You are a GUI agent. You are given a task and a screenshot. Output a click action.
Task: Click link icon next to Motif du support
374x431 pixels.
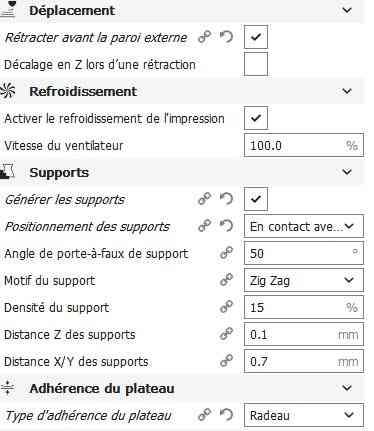(226, 280)
